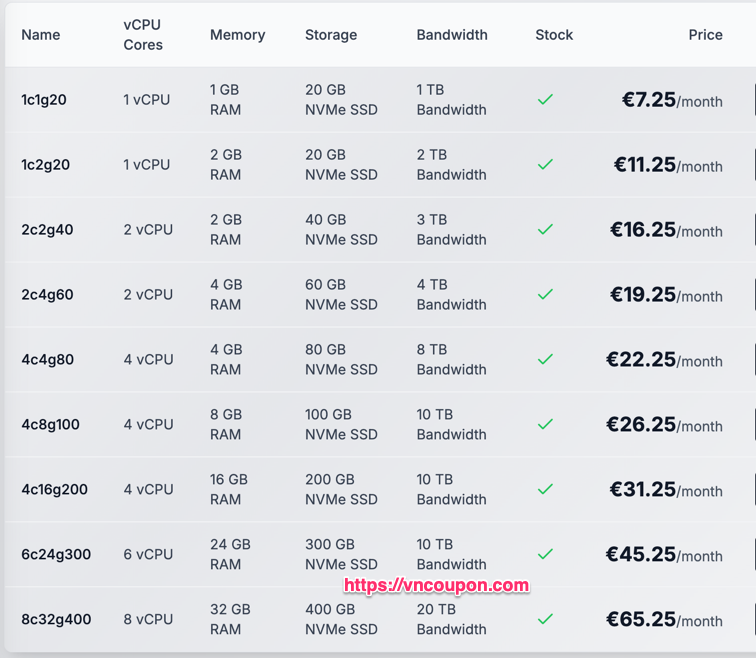Click the stock checkmark for 4c16g200
The image size is (756, 658).
(545, 489)
